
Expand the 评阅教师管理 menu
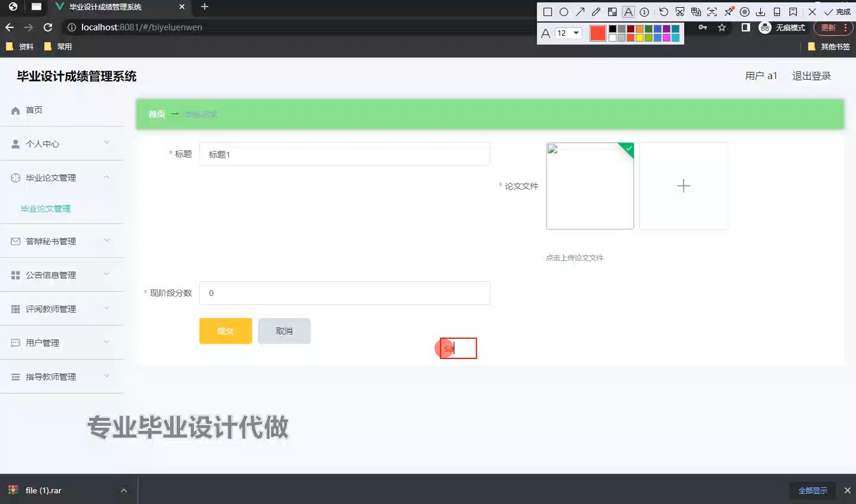(x=62, y=309)
